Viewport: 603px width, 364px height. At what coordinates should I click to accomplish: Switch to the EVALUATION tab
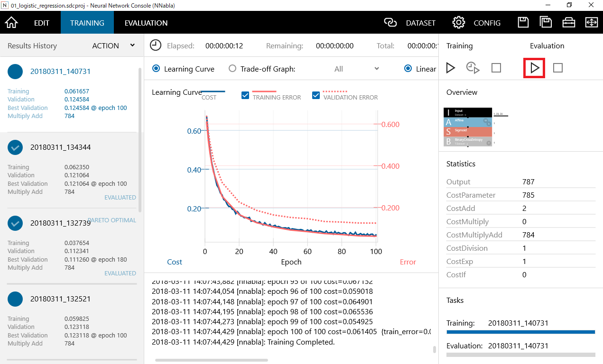tap(146, 22)
